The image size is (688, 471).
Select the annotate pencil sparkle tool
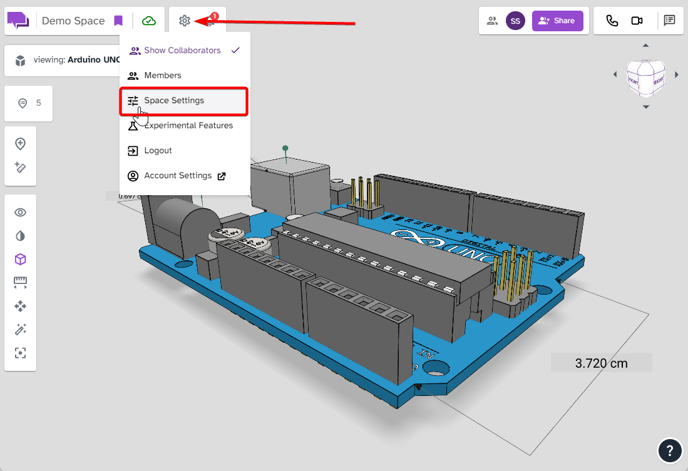tap(20, 167)
